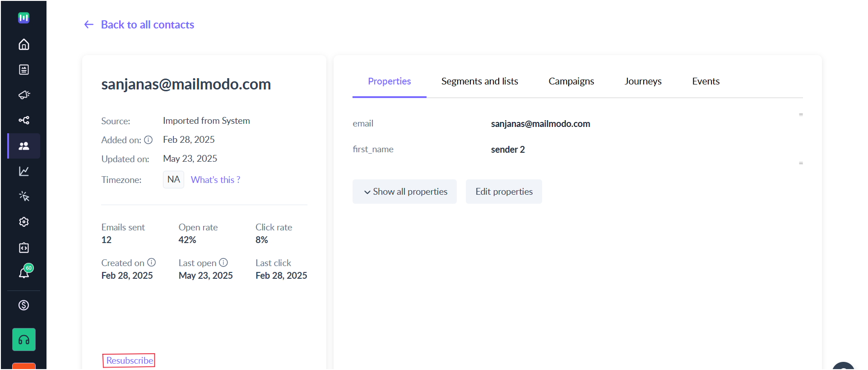Click the What's this? timezone link
The height and width of the screenshot is (370, 868).
point(215,180)
